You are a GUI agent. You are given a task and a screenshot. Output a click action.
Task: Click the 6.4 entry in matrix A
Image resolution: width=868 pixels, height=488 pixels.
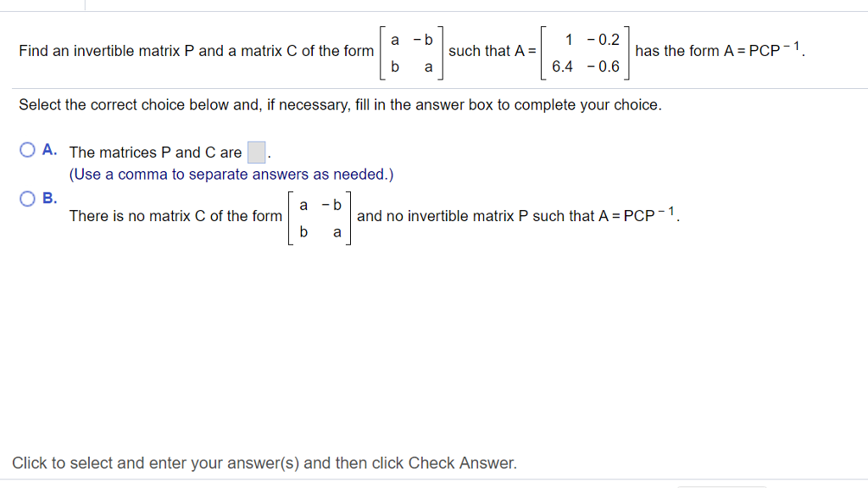[562, 67]
